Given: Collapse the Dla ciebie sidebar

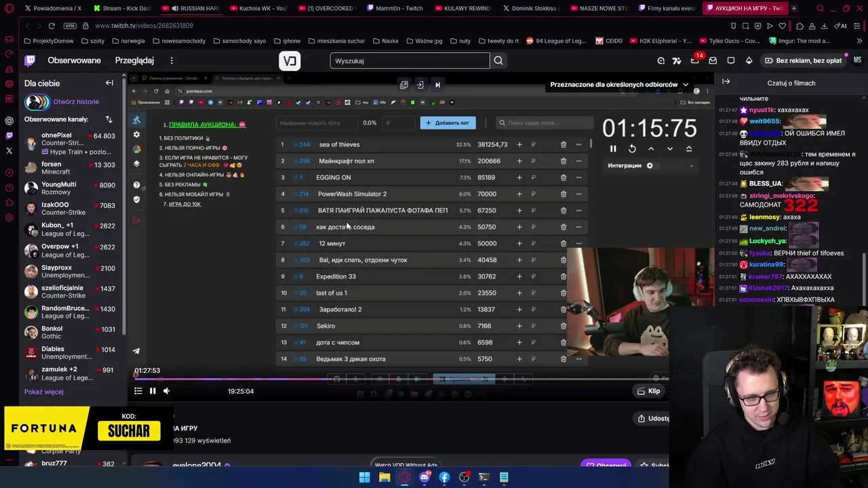Looking at the screenshot, I should pyautogui.click(x=109, y=83).
